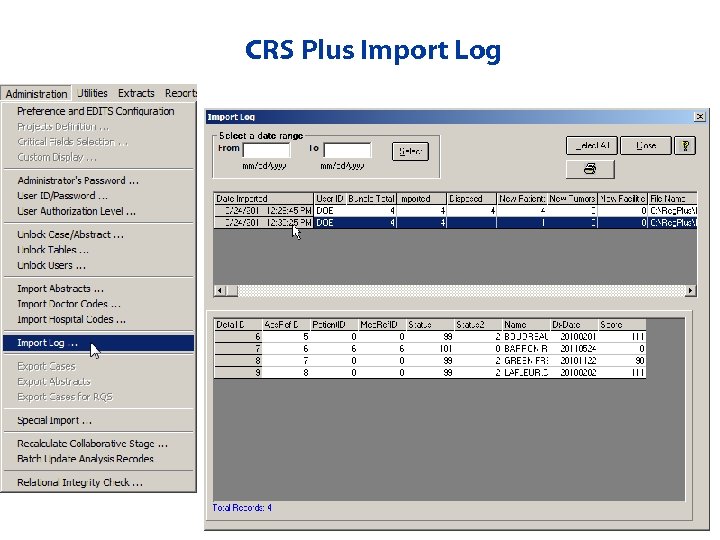This screenshot has width=720, height=540.
Task: Click the Detail ID column header
Action: pos(238,325)
